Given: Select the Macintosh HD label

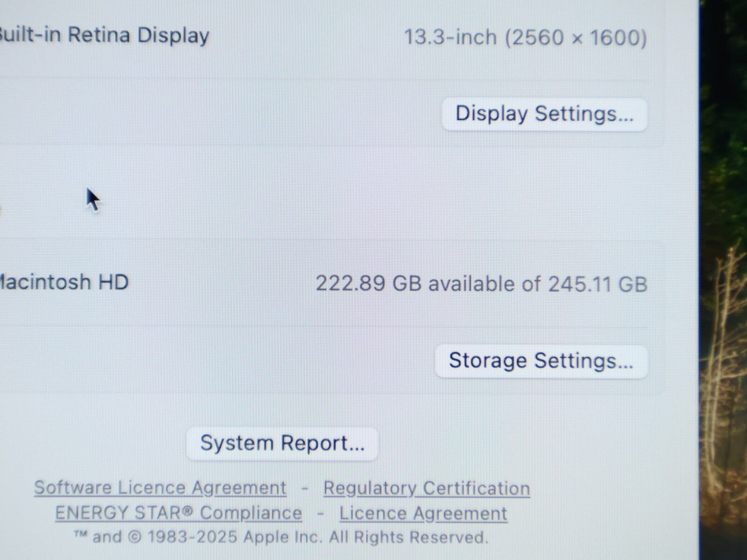Looking at the screenshot, I should click(64, 282).
